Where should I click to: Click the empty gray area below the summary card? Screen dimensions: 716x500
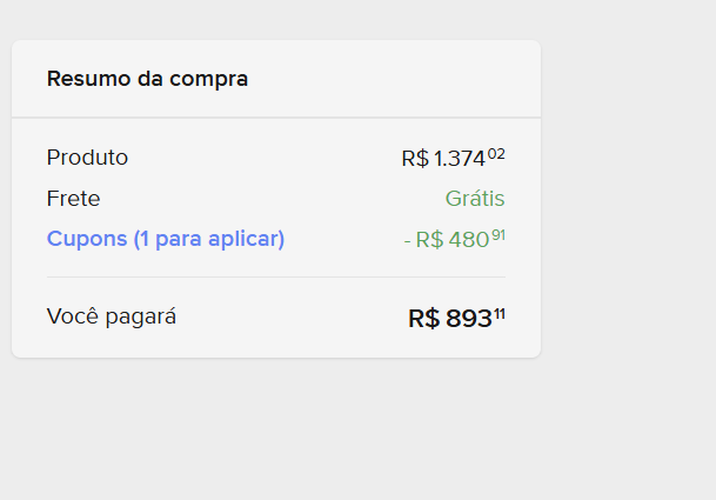coord(276,430)
